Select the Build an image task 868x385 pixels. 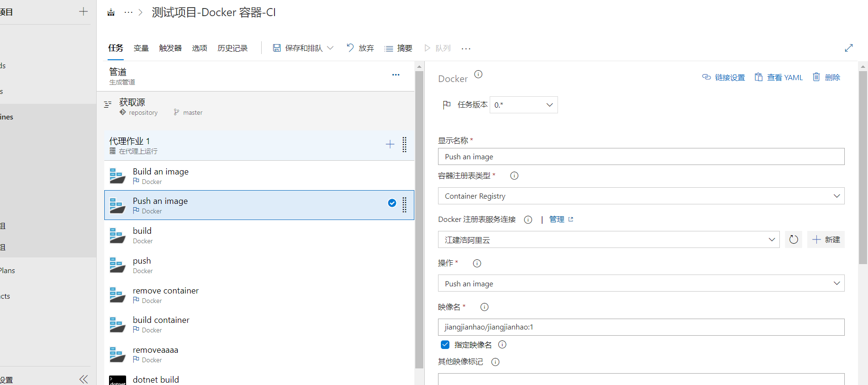click(x=259, y=175)
